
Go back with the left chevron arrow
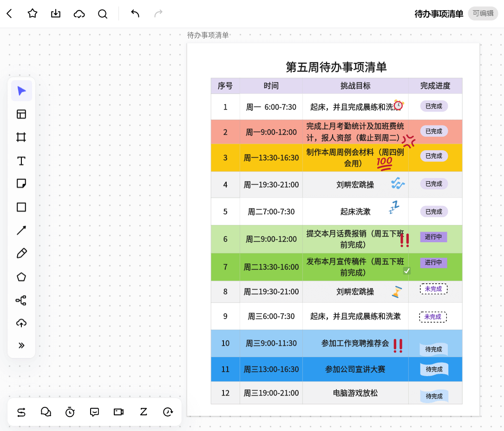(9, 13)
